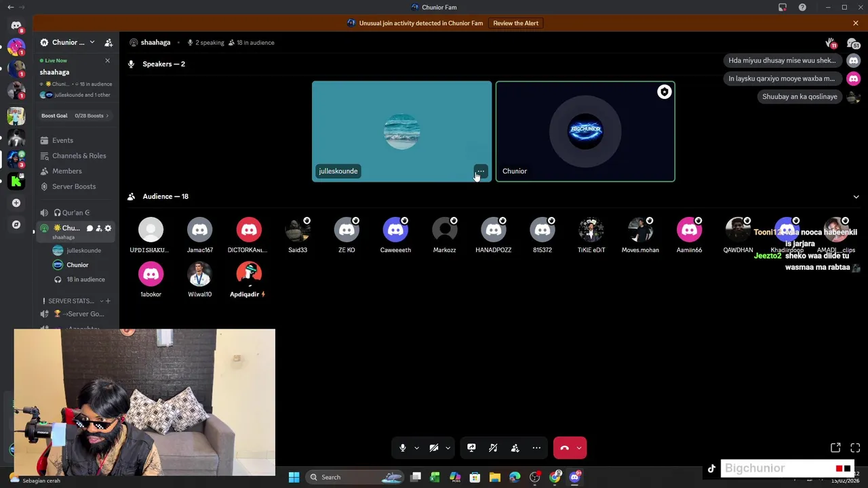The width and height of the screenshot is (868, 488).
Task: Select the julleskounde speaker tile
Action: click(401, 131)
